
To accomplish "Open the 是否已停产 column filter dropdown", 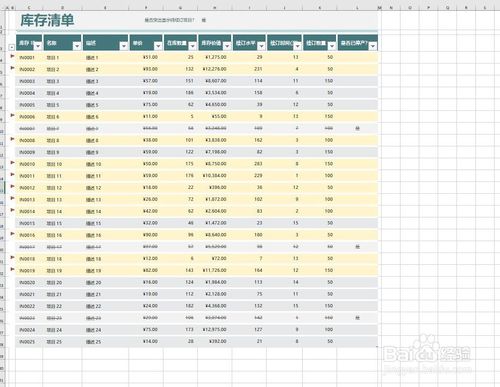I will 373,46.
